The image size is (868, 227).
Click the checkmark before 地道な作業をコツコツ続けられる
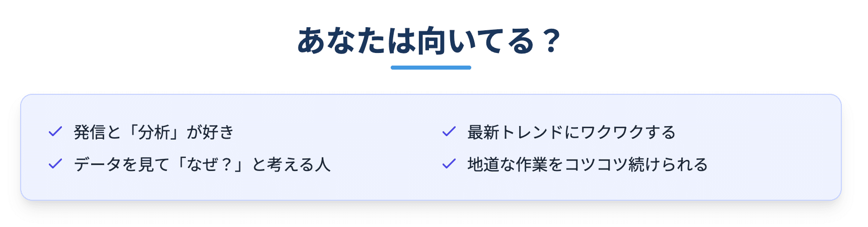click(449, 164)
